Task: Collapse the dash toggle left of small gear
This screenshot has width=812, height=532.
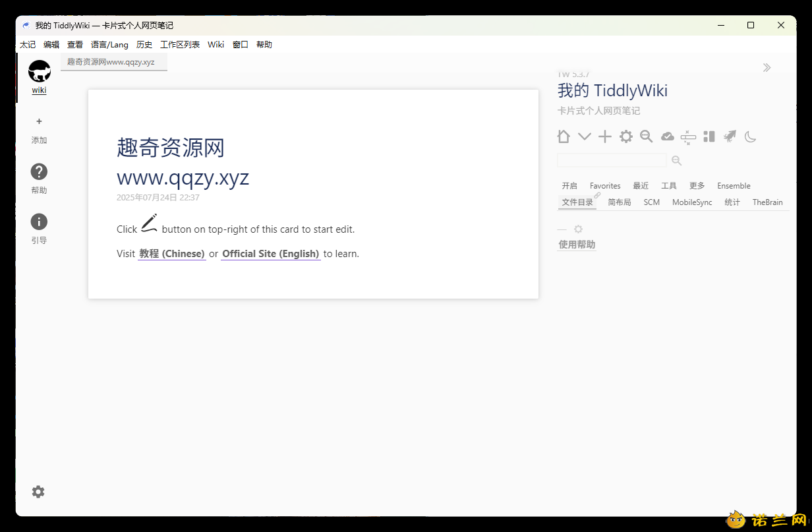Action: [x=562, y=229]
